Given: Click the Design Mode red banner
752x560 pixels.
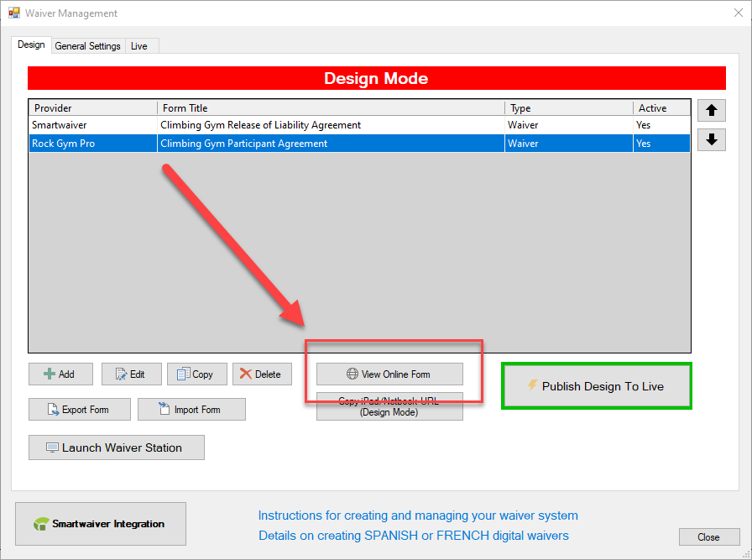Looking at the screenshot, I should [x=377, y=78].
